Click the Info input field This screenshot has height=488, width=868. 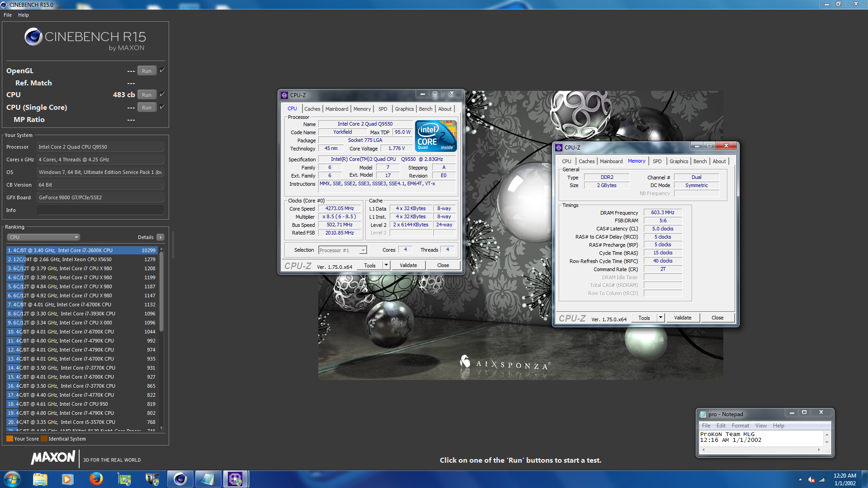pos(100,210)
